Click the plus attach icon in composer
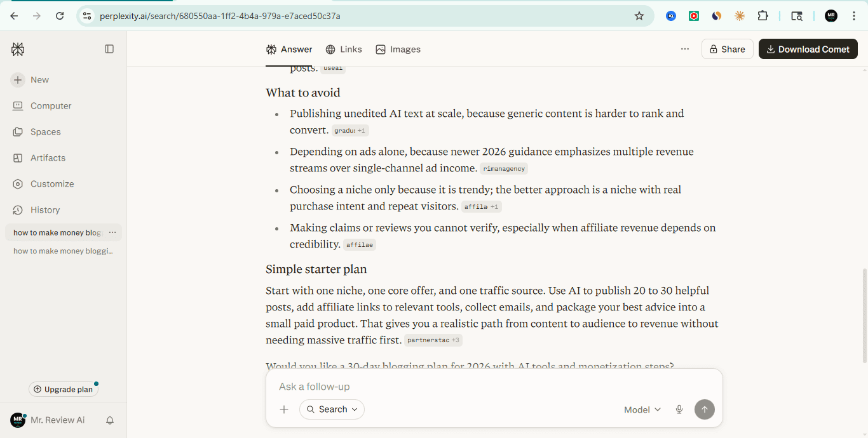Image resolution: width=868 pixels, height=438 pixels. [x=284, y=409]
